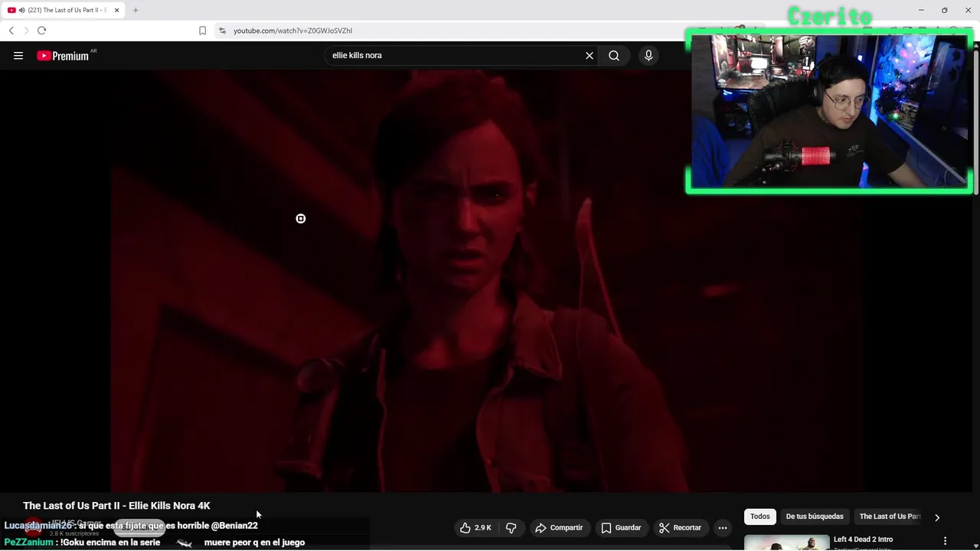Close 'The Last of Us Part II' tab
Viewport: 980px width, 551px height.
click(116, 10)
